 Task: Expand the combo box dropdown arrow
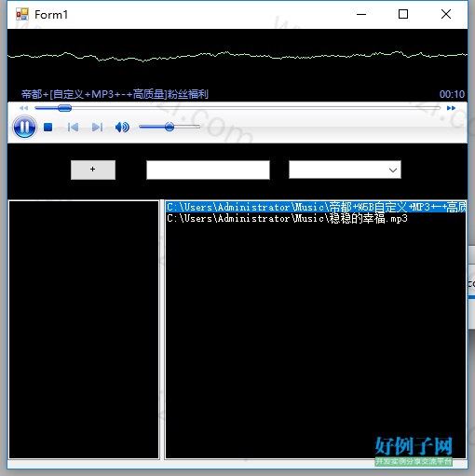(x=393, y=170)
